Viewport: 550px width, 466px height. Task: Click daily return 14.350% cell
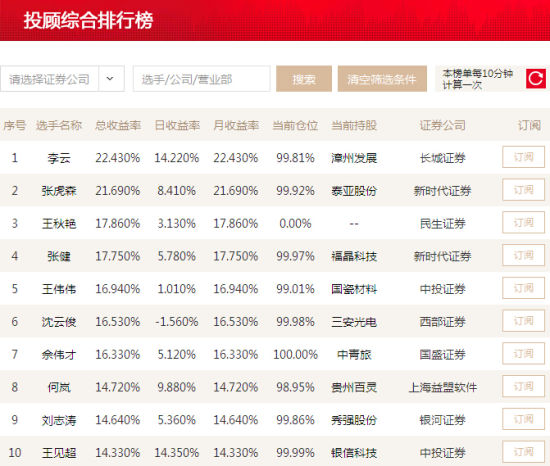(x=177, y=453)
